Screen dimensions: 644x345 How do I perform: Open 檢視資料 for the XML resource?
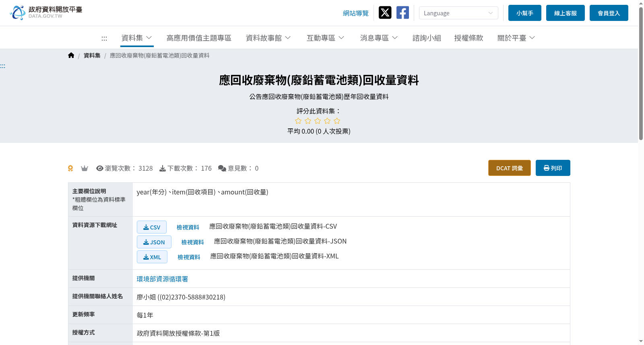pyautogui.click(x=189, y=257)
